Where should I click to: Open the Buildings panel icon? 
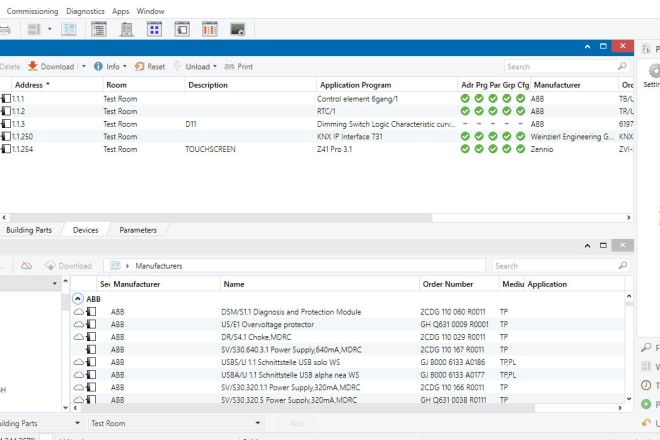coord(126,29)
